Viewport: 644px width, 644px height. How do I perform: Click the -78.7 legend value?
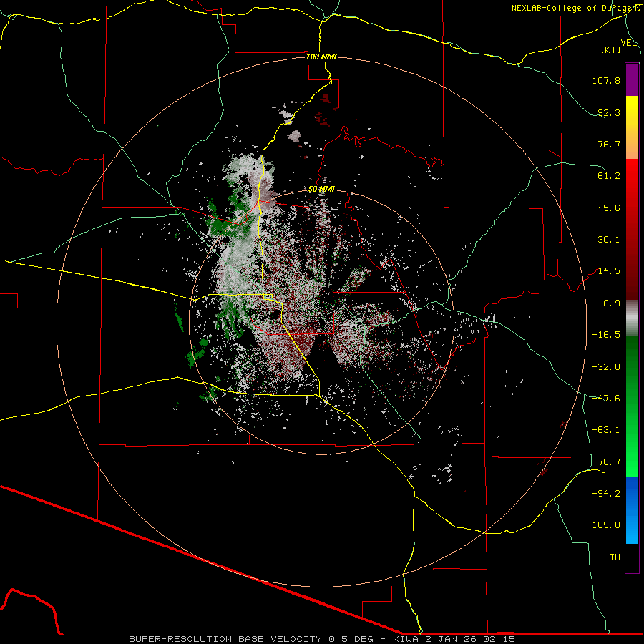[x=606, y=462]
